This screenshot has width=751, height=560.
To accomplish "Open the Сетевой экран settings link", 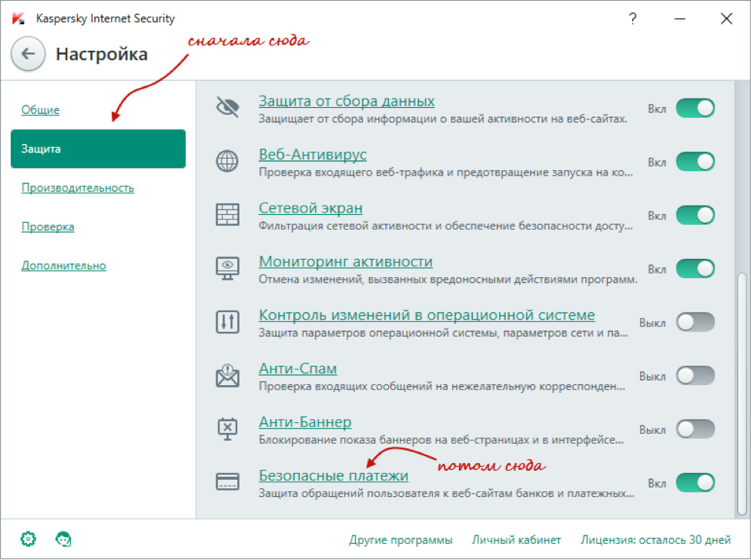I will [x=310, y=208].
